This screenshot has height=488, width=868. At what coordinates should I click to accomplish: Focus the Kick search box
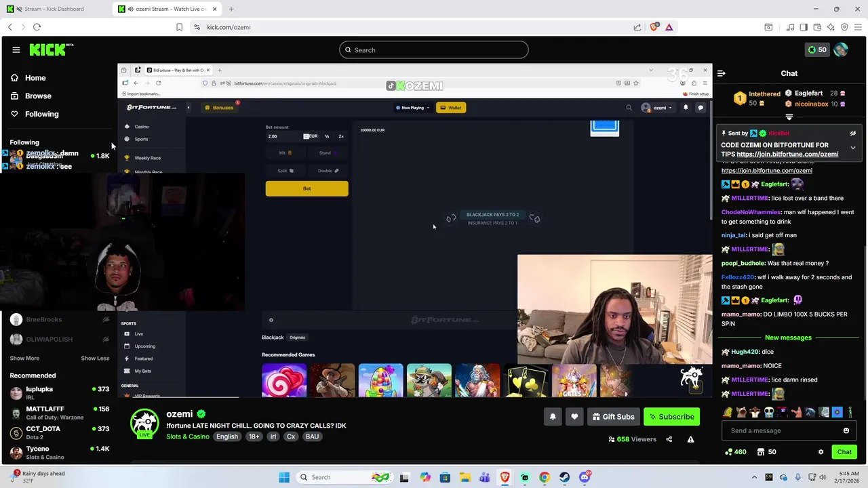tap(434, 49)
